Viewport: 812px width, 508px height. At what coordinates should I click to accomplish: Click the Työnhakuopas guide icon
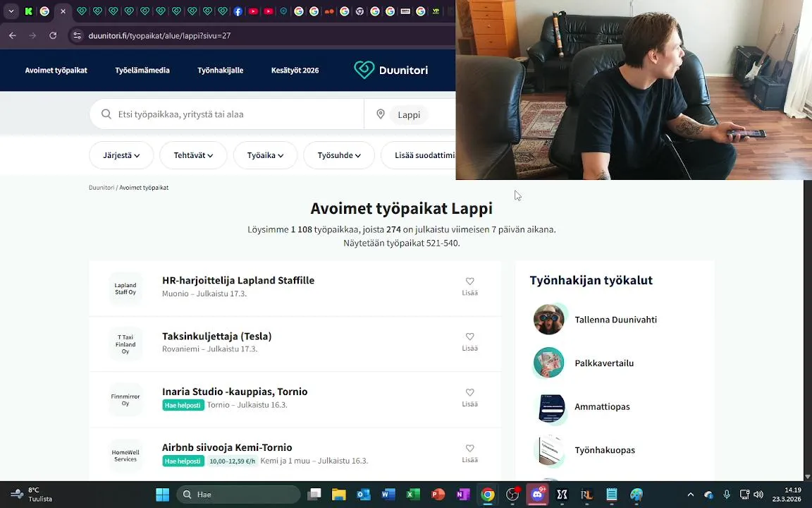(550, 450)
